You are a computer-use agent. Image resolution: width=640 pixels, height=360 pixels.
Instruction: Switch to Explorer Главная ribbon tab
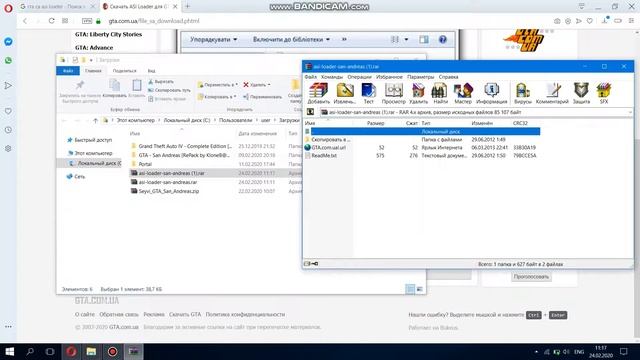tap(93, 71)
